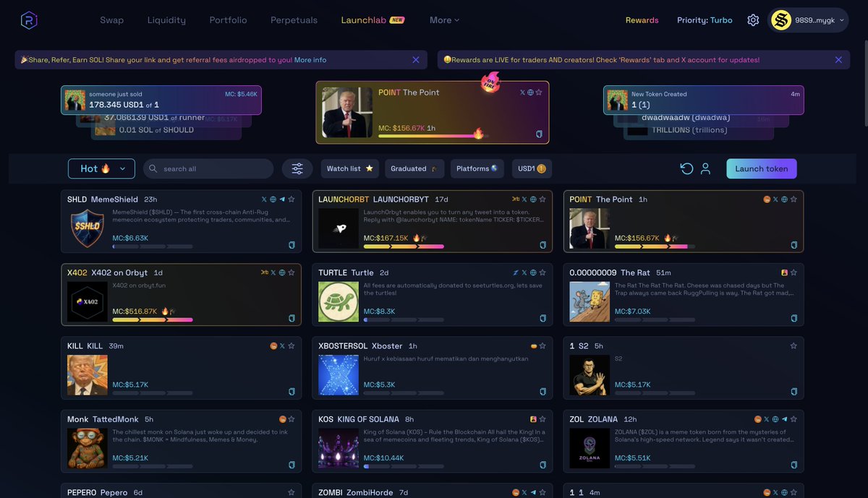Toggle the Watch list filter

tap(349, 168)
